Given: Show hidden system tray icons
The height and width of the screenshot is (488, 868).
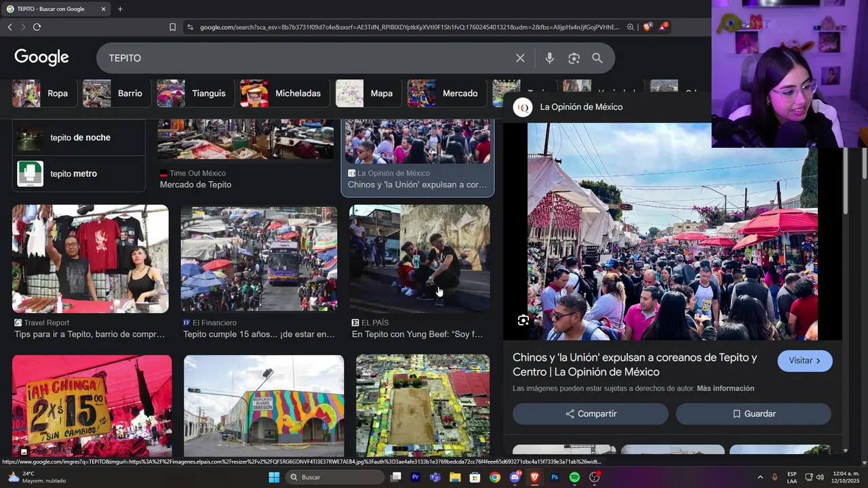Looking at the screenshot, I should coord(759,477).
